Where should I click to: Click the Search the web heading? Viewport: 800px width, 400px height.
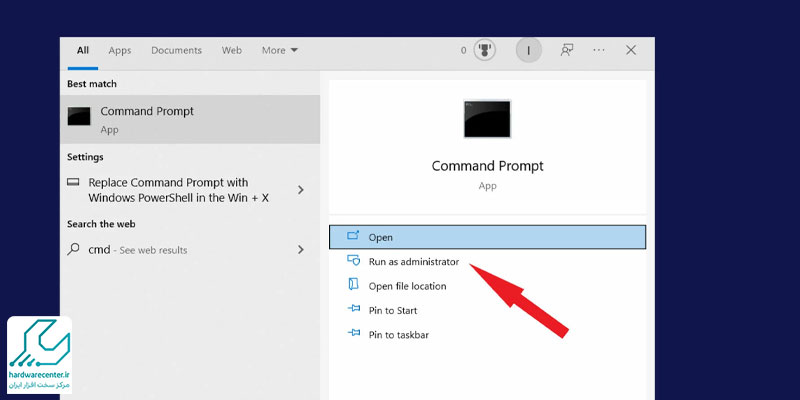[101, 224]
